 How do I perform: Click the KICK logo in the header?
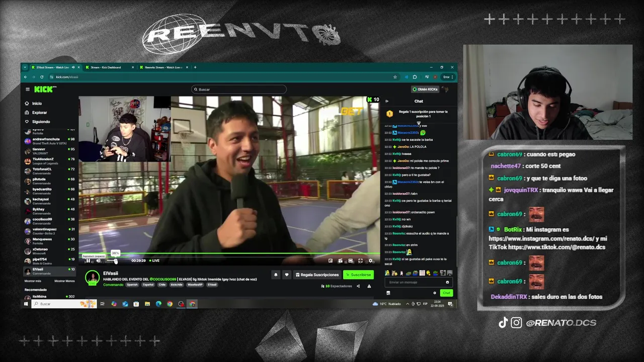[45, 89]
